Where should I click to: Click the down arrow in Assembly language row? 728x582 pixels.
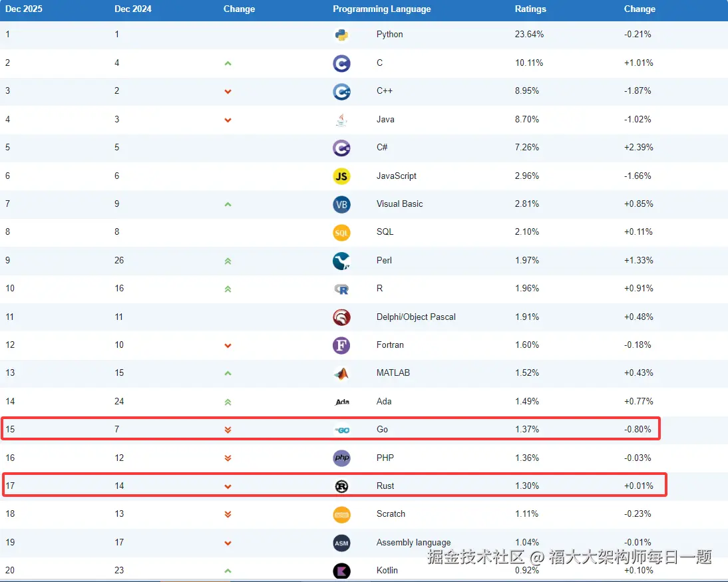click(x=228, y=543)
